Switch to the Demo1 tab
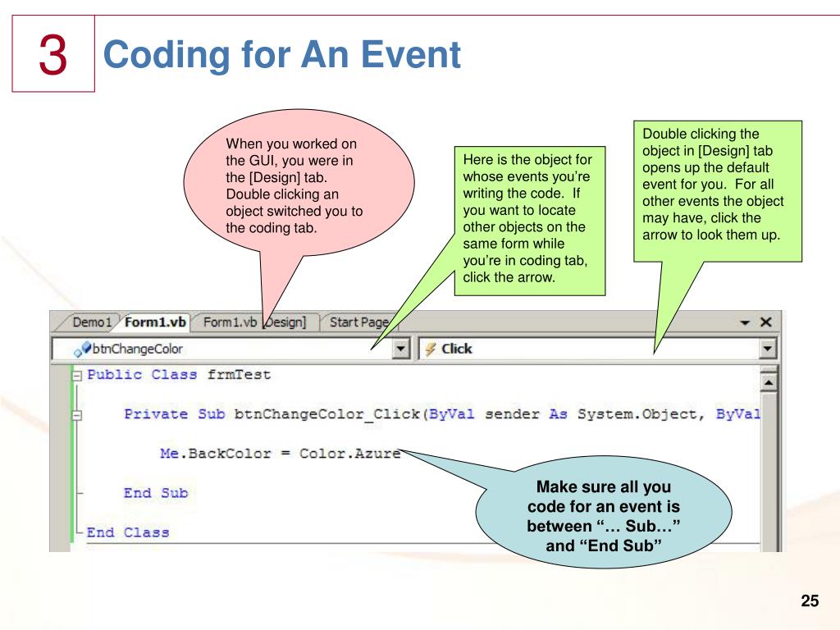This screenshot has height=630, width=840. point(92,322)
